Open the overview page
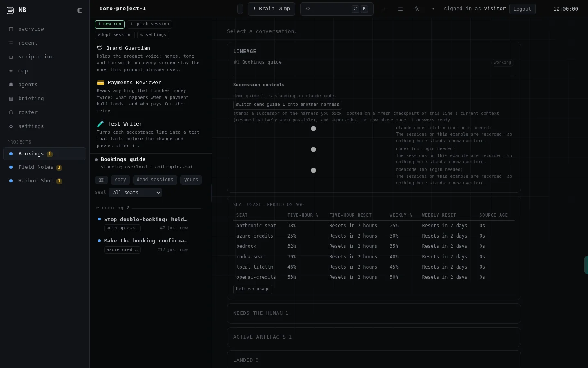The image size is (588, 368). tap(45, 29)
